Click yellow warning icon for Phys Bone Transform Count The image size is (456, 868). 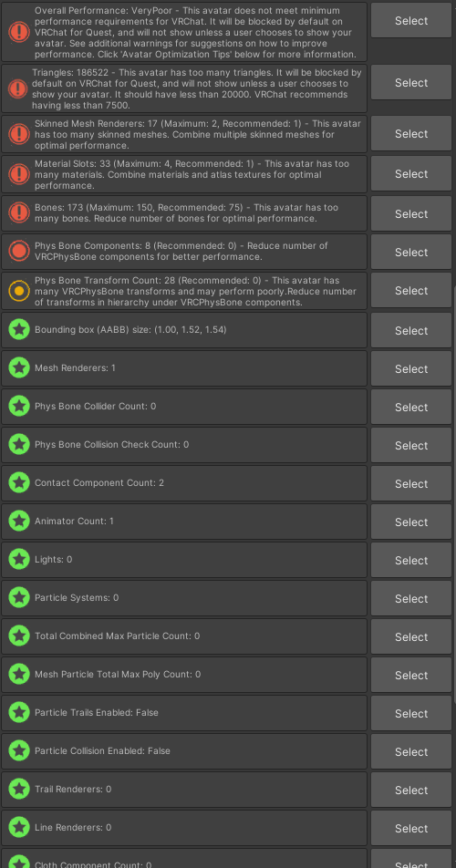(x=19, y=291)
